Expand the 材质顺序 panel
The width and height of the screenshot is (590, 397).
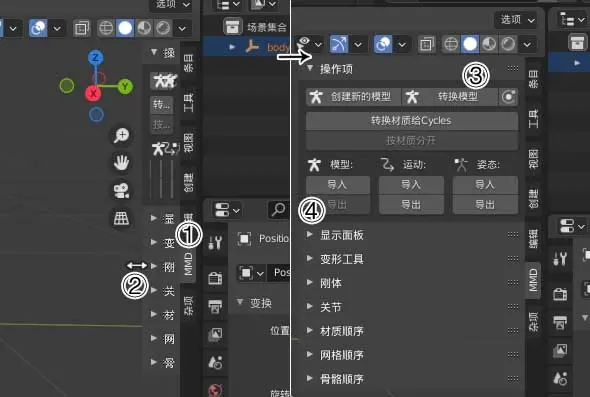click(x=310, y=330)
